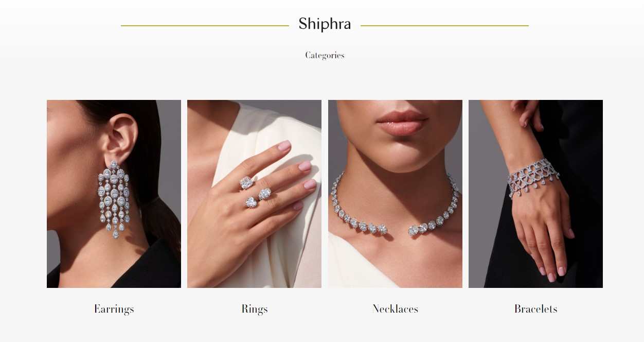This screenshot has width=644, height=342.
Task: Click the Shiphra heading title
Action: 325,24
